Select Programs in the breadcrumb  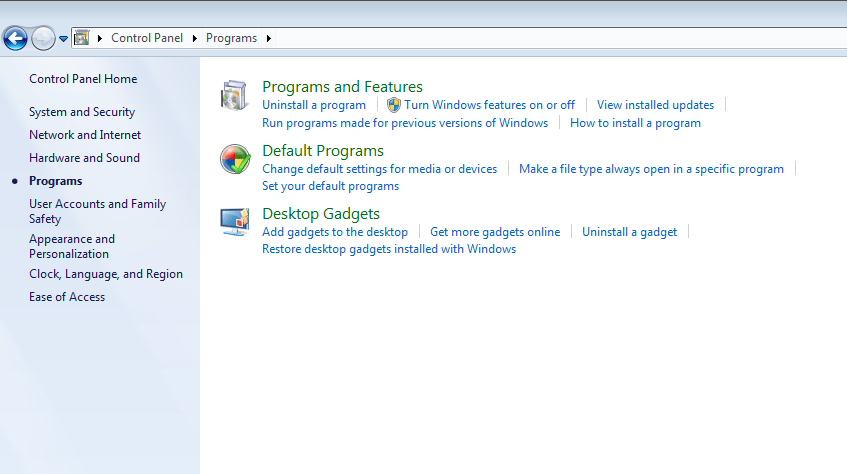(x=231, y=38)
